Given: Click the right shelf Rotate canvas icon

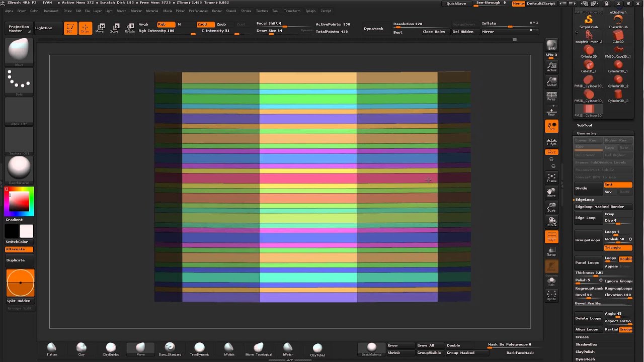Looking at the screenshot, I should click(x=551, y=222).
